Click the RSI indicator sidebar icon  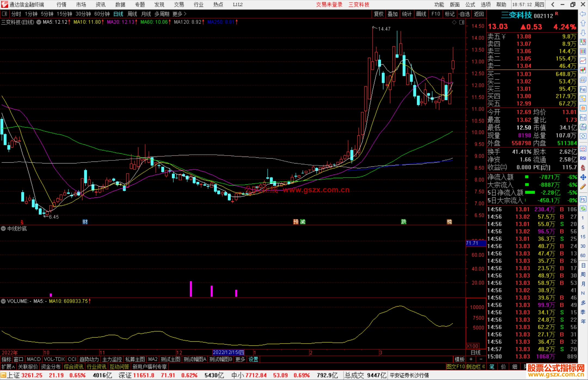pyautogui.click(x=583, y=158)
